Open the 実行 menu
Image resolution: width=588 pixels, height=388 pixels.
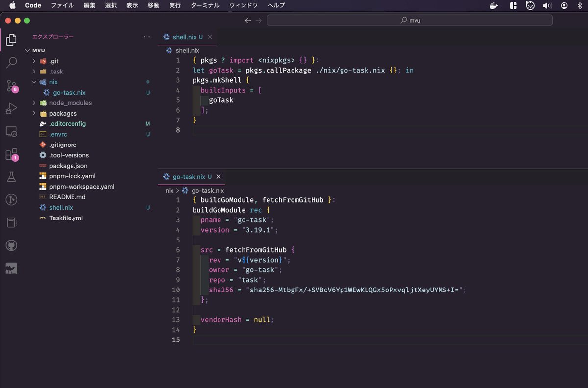175,5
